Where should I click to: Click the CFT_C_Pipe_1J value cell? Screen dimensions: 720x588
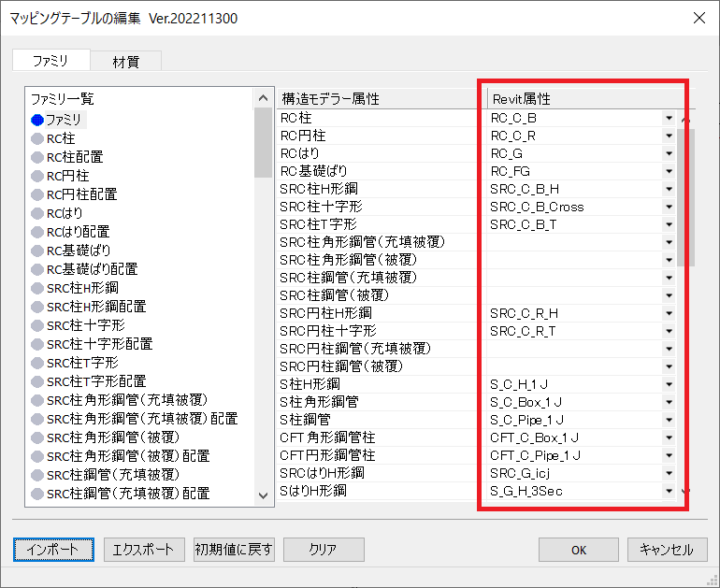[x=575, y=455]
